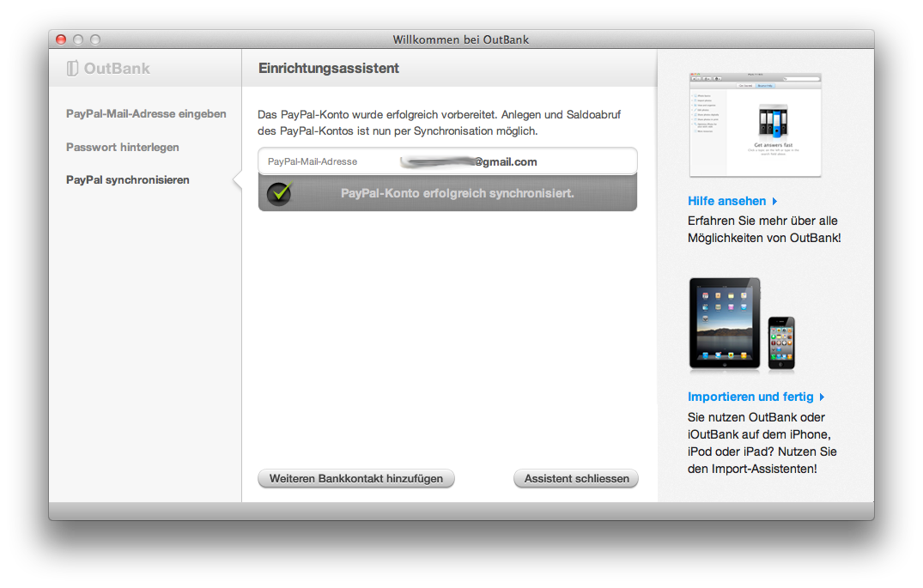Click the text den Import-Assistenten!
The width and height of the screenshot is (923, 588).
(752, 469)
